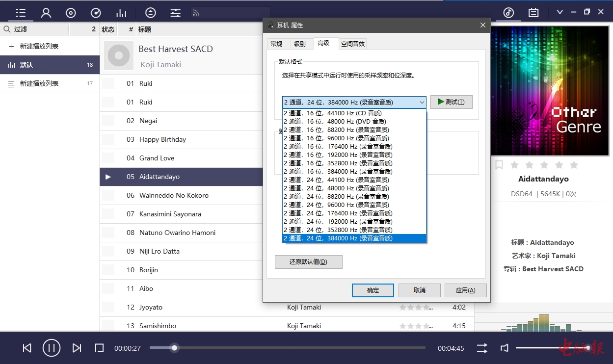This screenshot has width=613, height=364.
Task: Click the 应用 button
Action: click(465, 290)
